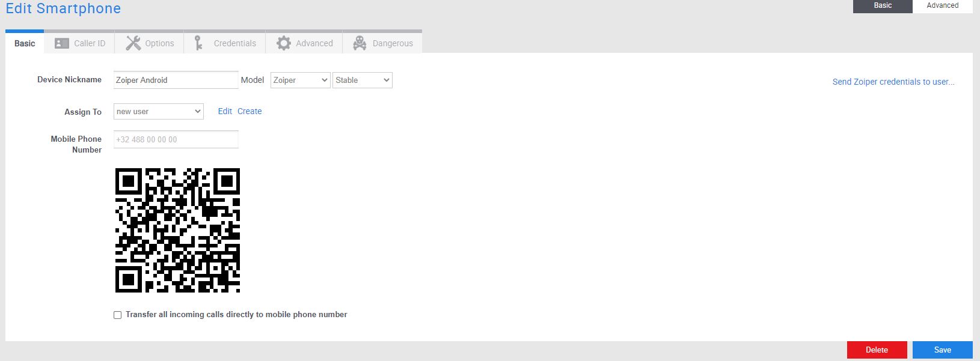Switch to the Basic tab

click(x=25, y=43)
